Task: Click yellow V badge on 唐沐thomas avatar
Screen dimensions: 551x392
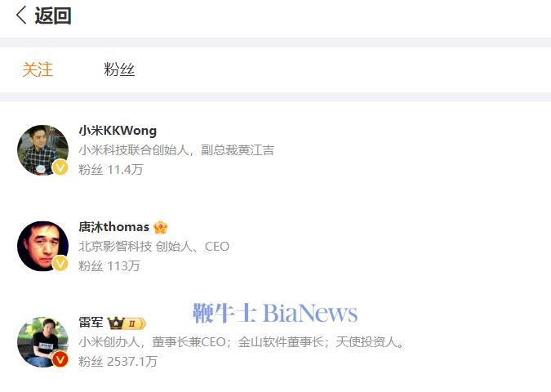Action: 60,263
